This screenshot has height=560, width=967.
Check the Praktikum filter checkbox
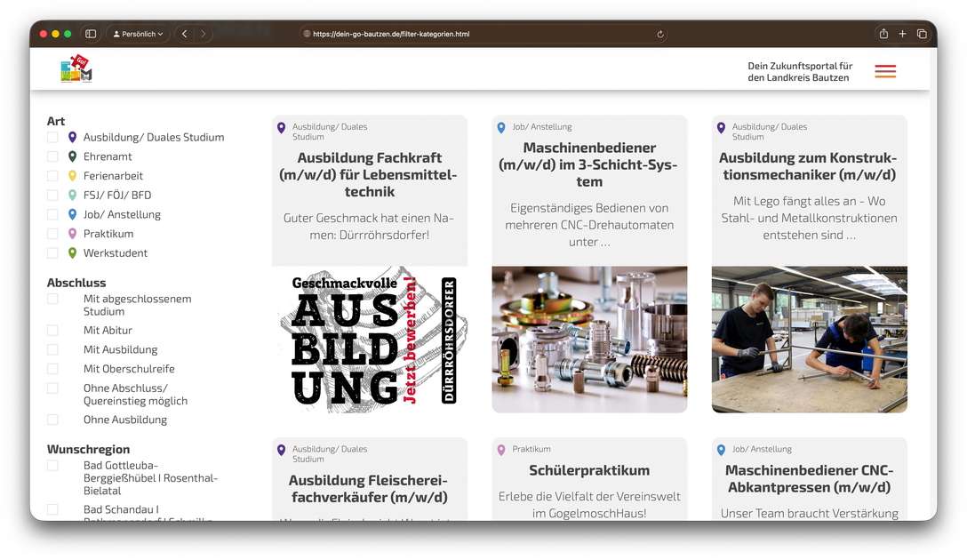pos(52,234)
